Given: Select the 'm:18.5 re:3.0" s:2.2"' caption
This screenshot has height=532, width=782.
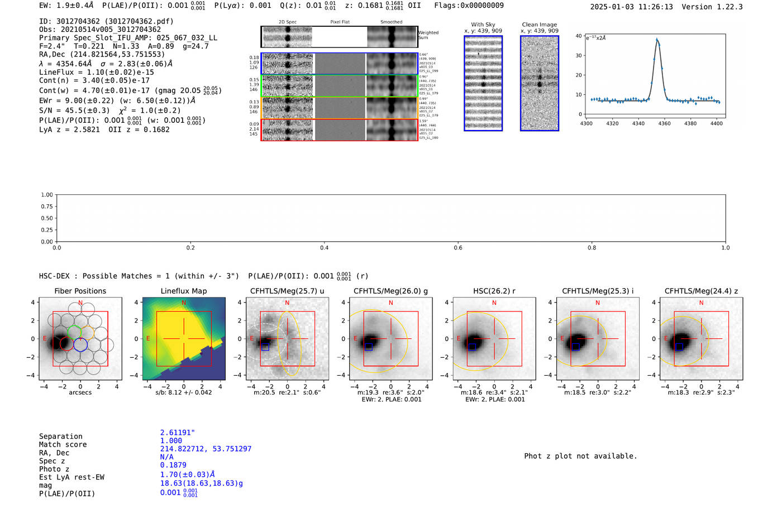Looking at the screenshot, I should [x=598, y=392].
